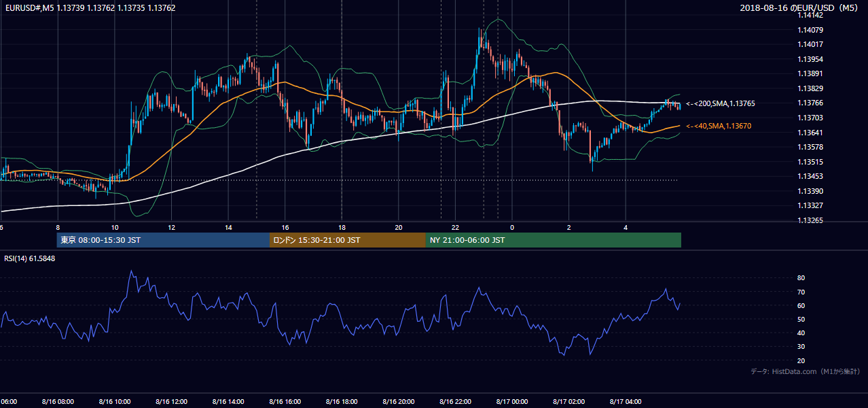Image resolution: width=868 pixels, height=408 pixels.
Task: Click the 2018-08-16 EUR/USD (M5) header label
Action: click(800, 7)
